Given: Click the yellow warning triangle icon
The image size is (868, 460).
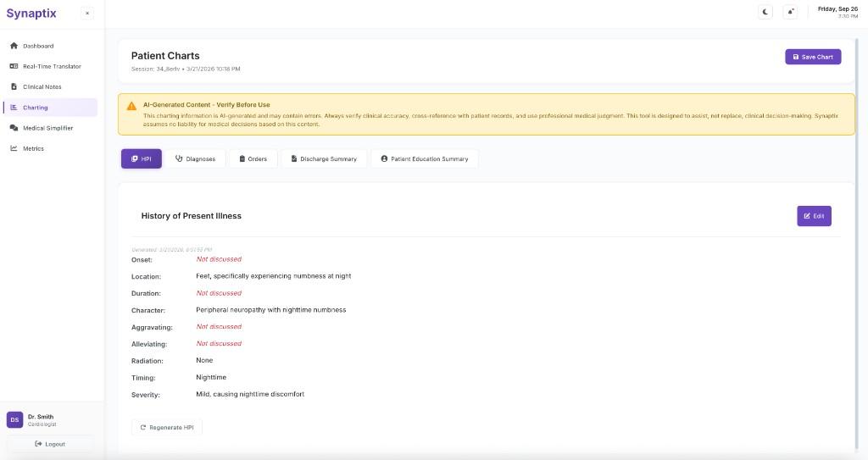Looking at the screenshot, I should point(131,106).
